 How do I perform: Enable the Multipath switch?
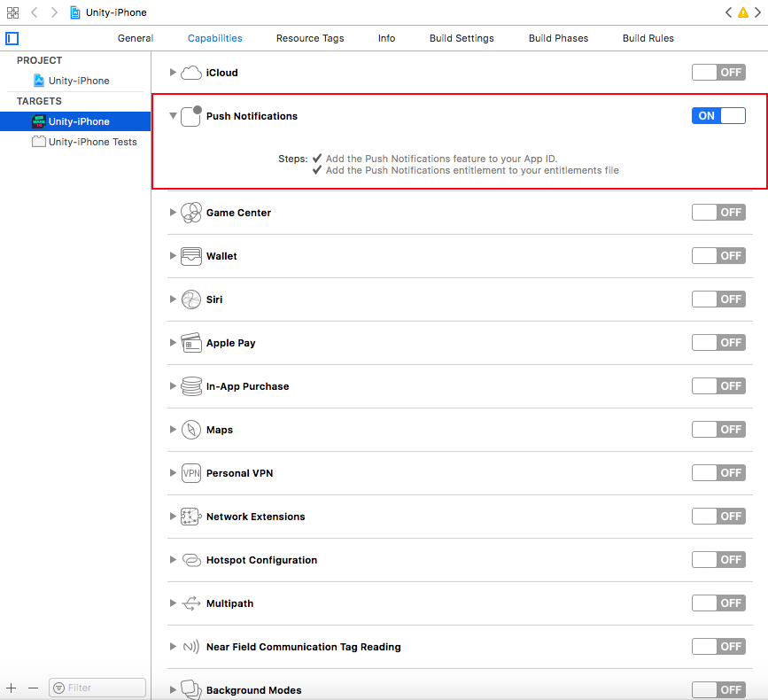(718, 603)
